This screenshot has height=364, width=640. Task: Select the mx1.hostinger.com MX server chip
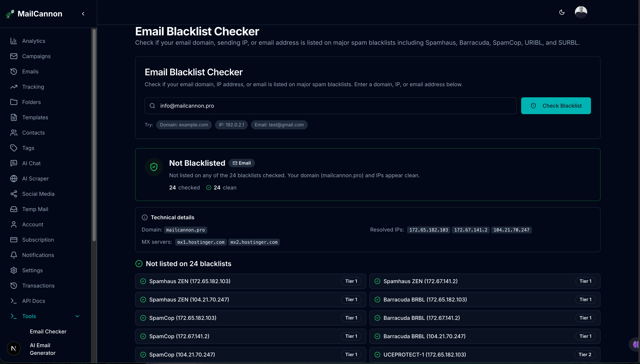[201, 242]
